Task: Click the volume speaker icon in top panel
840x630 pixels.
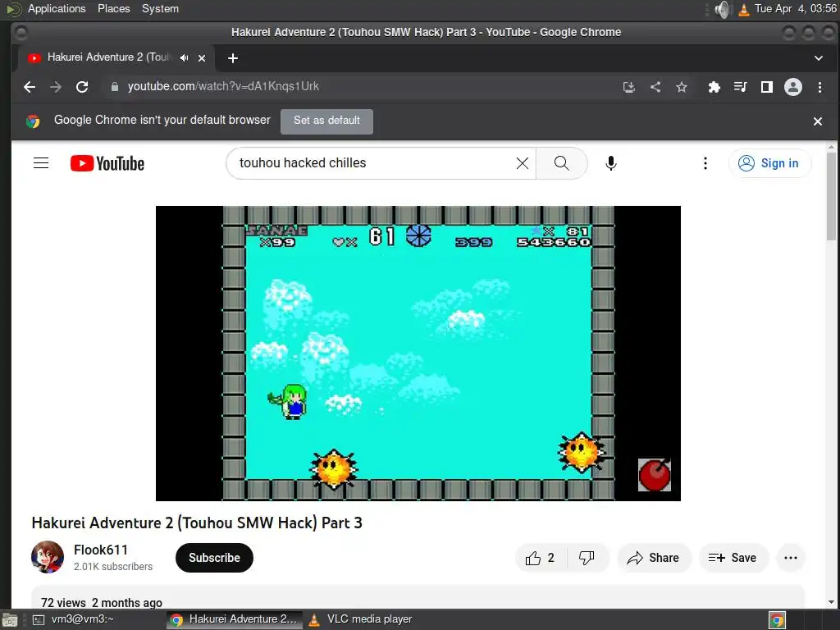Action: tap(722, 8)
